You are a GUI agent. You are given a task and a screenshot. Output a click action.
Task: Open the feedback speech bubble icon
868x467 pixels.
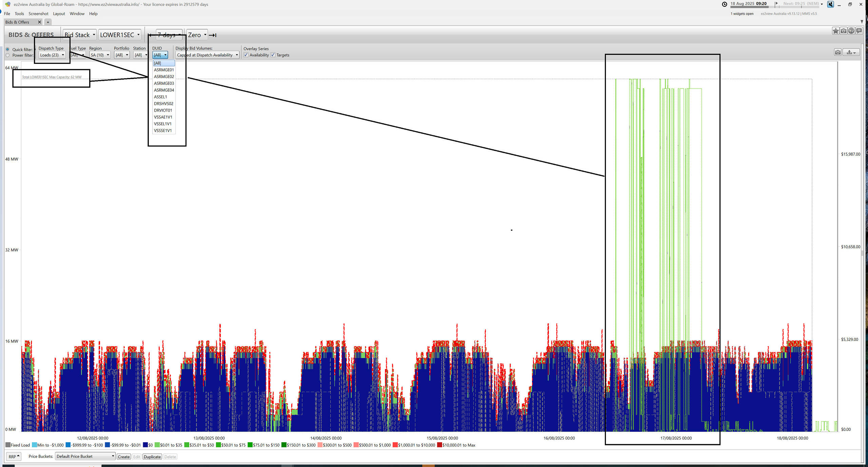(x=859, y=31)
